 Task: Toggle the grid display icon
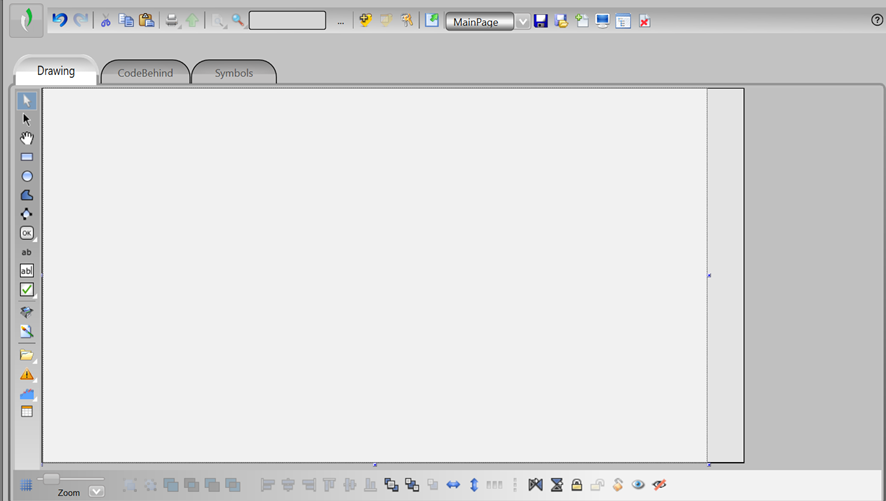pos(27,485)
